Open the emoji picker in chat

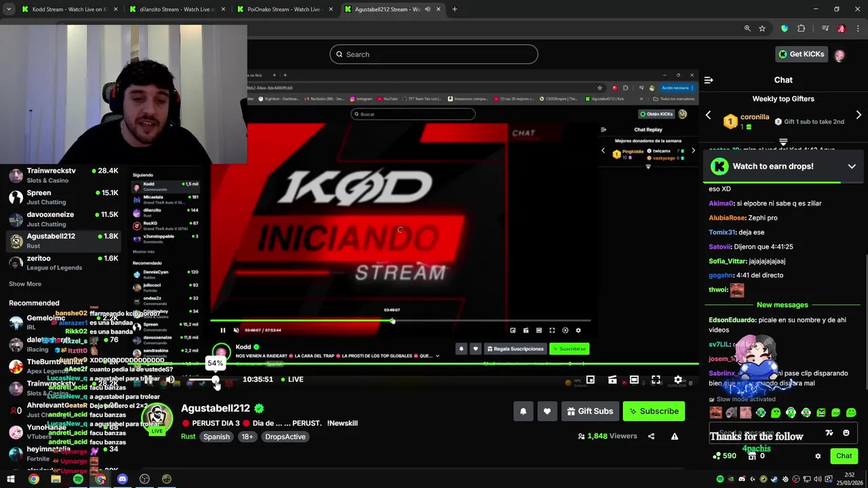(846, 432)
